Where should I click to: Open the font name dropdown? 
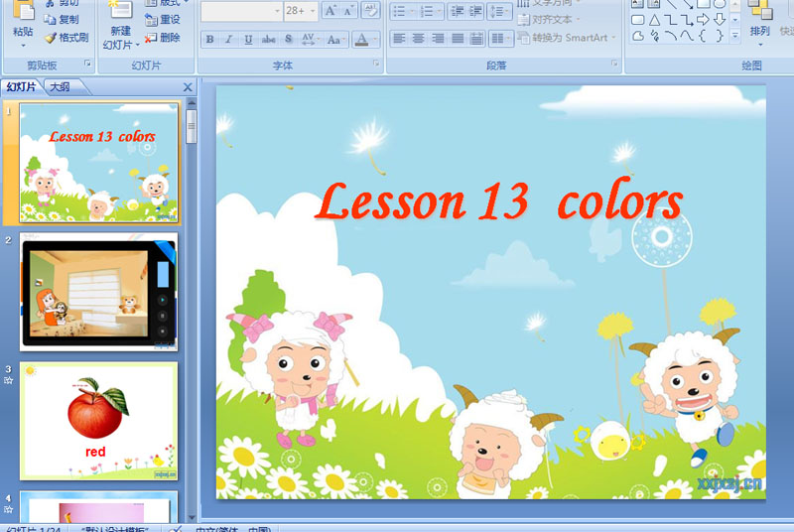click(278, 11)
